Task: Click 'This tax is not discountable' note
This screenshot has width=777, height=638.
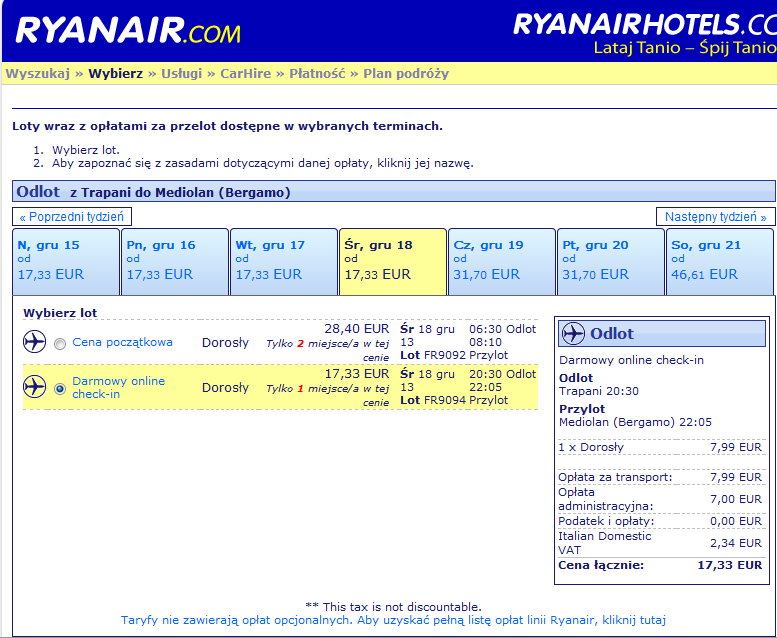Action: tap(393, 607)
